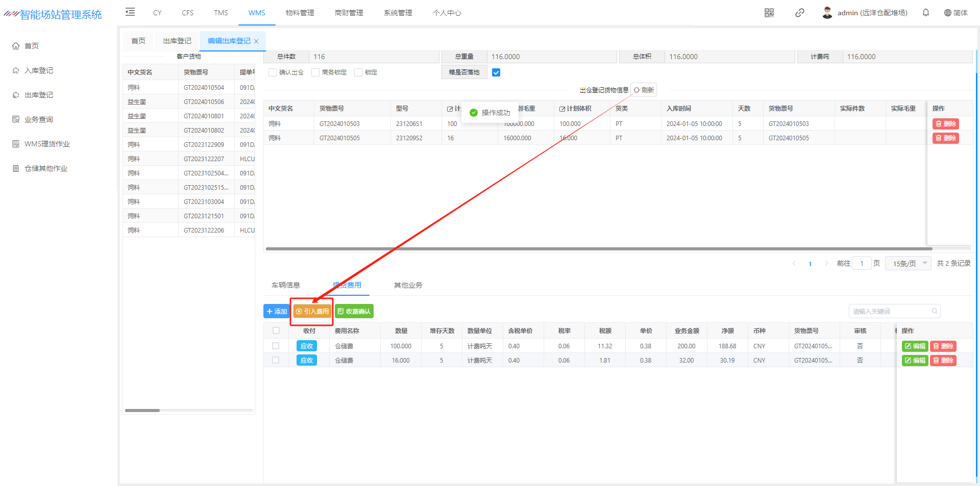Screen dimensions: 980x486
Task: Click the 首页 home icon in sidebar
Action: click(16, 46)
